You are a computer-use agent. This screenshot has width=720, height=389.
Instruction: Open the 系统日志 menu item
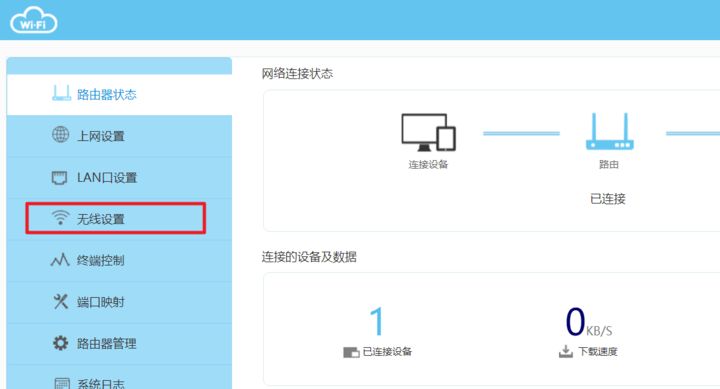click(119, 378)
